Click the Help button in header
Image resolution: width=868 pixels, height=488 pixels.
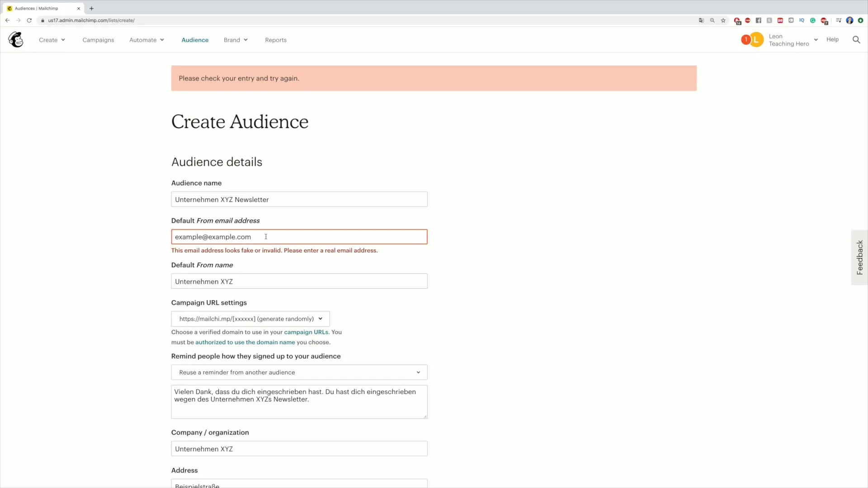(x=833, y=39)
